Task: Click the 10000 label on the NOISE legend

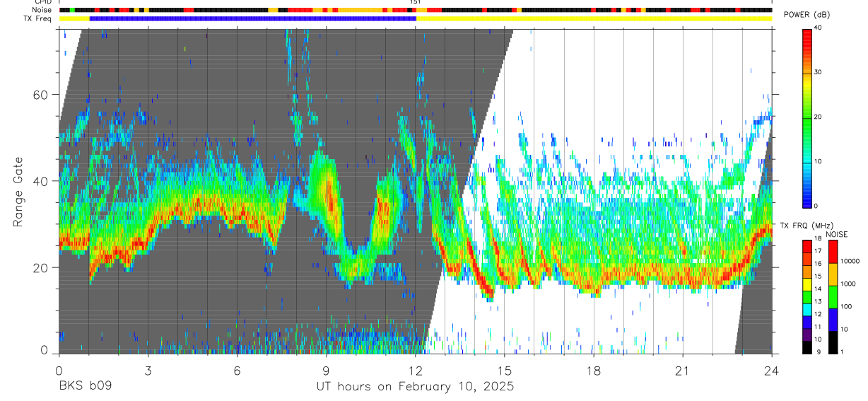Action: click(x=851, y=261)
